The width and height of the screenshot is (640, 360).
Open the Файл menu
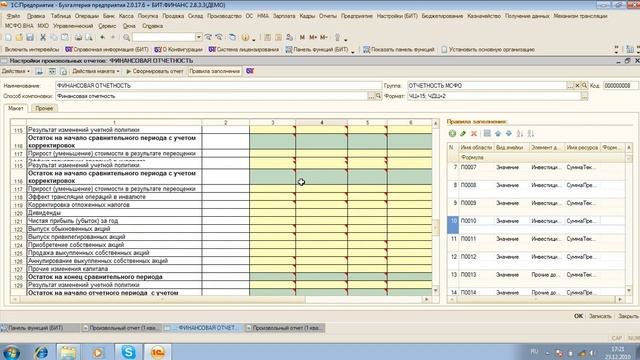point(13,16)
